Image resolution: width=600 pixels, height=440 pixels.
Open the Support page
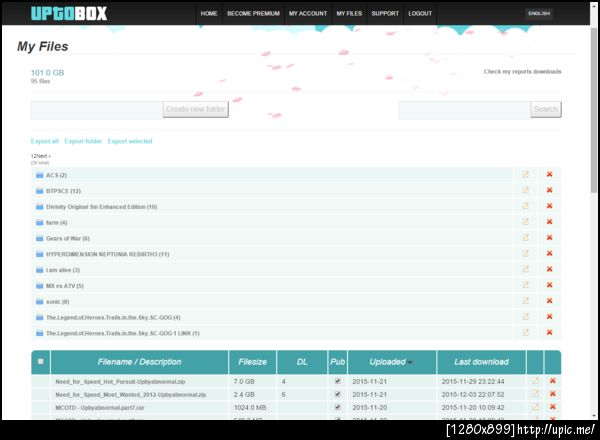[385, 13]
